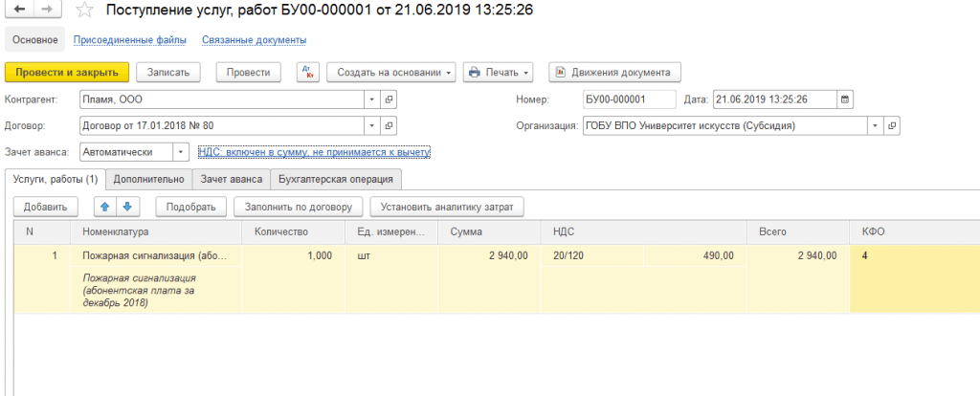The width and height of the screenshot is (980, 396).
Task: Open the Печать dropdown menu
Action: 498,72
